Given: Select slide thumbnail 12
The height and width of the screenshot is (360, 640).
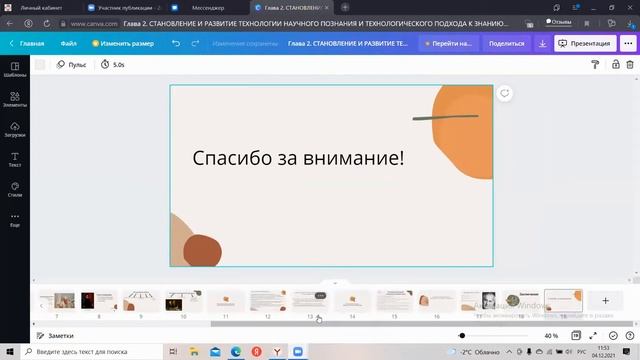Looking at the screenshot, I should coord(268,301).
